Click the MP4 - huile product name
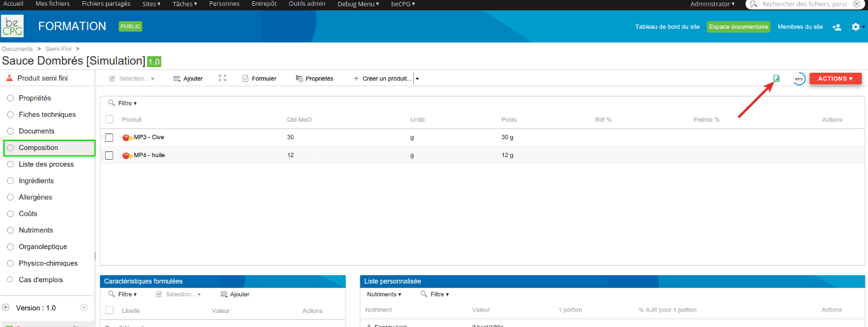The width and height of the screenshot is (868, 327). click(x=149, y=155)
